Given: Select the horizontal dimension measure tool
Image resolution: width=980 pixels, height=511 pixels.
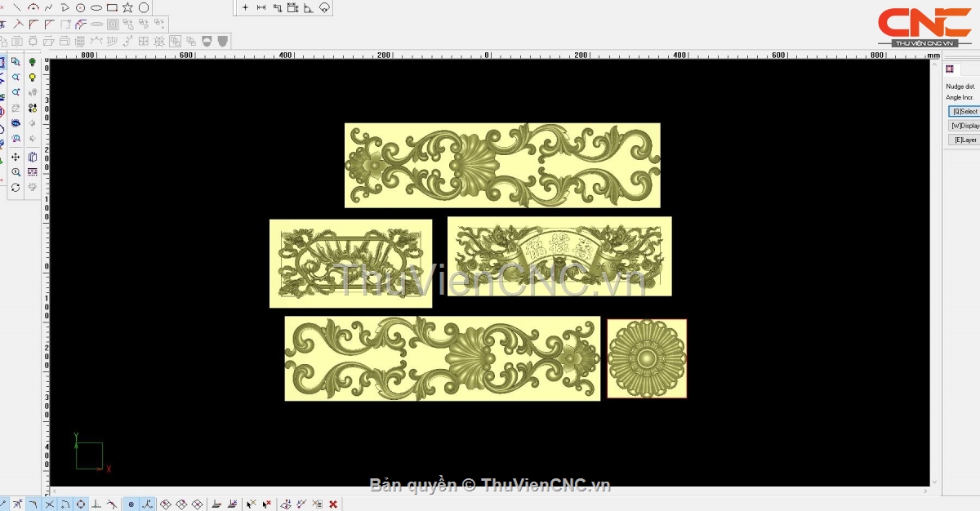Looking at the screenshot, I should (261, 7).
